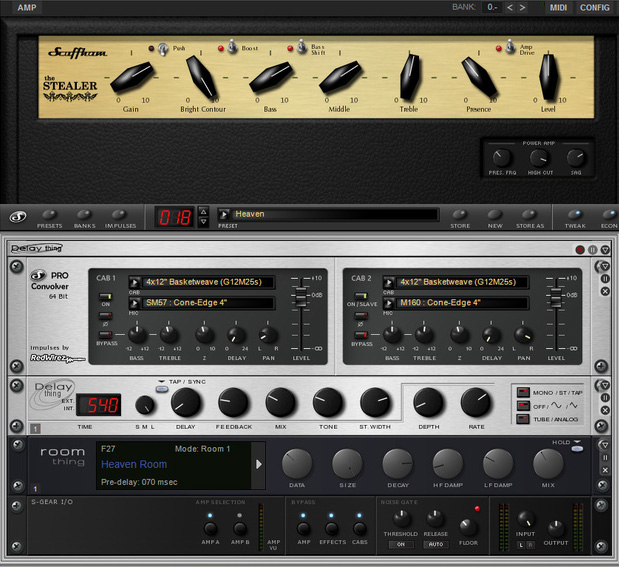
Task: Open CAB 1 SM57 mic dropdown
Action: [134, 303]
